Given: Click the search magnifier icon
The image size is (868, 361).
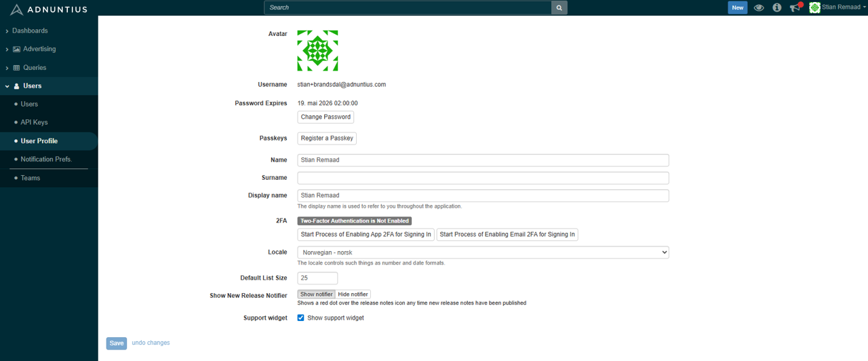Looking at the screenshot, I should tap(559, 7).
